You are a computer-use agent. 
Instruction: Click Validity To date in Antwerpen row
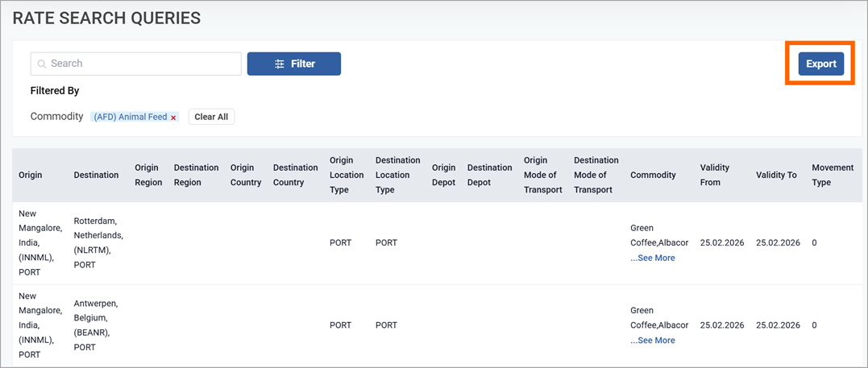pyautogui.click(x=778, y=325)
